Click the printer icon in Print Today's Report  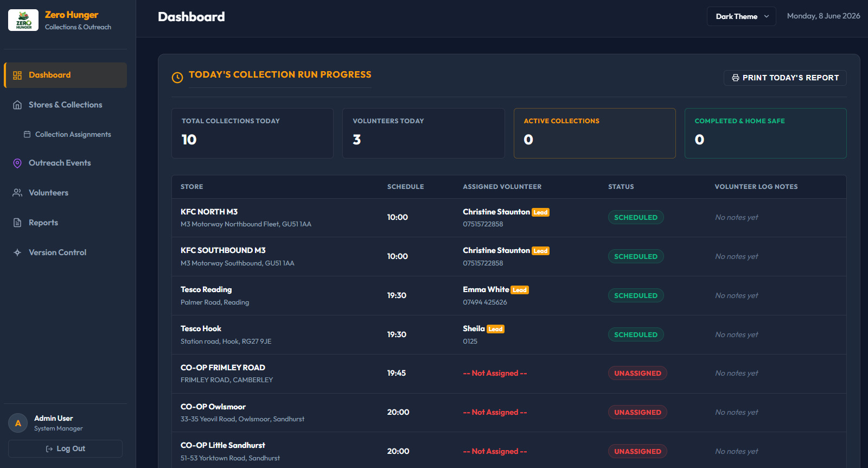click(736, 78)
